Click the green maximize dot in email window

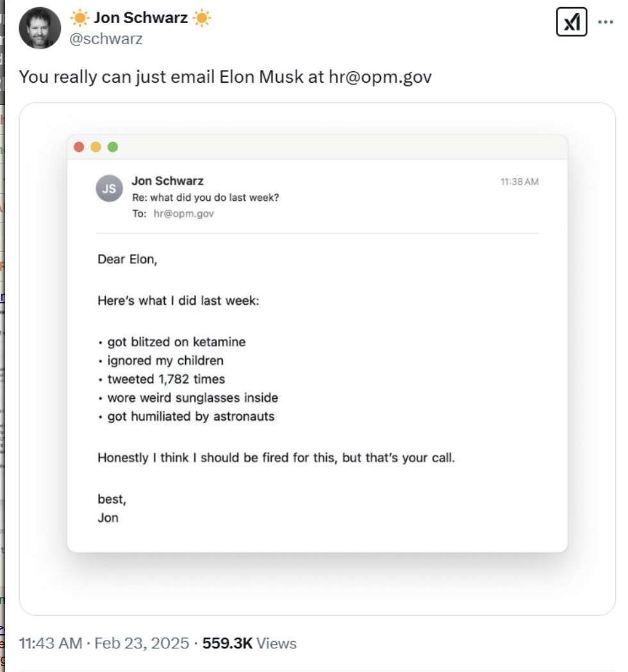click(113, 147)
